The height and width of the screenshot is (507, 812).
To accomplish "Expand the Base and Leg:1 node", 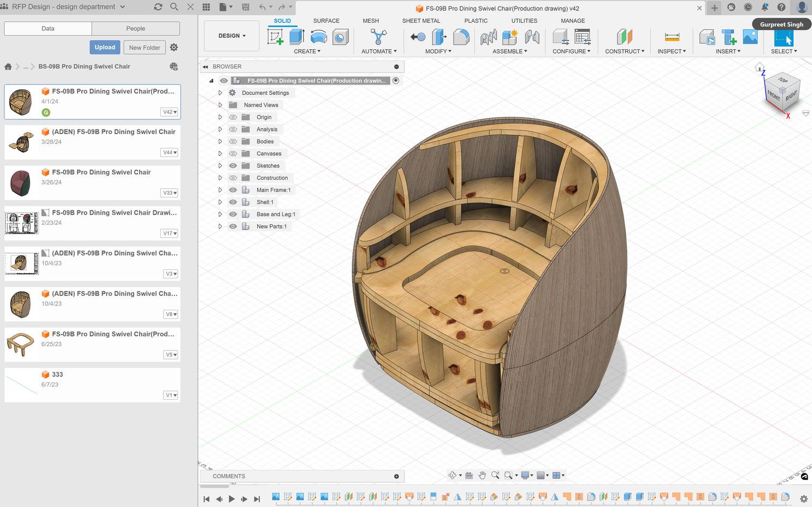I will click(220, 214).
